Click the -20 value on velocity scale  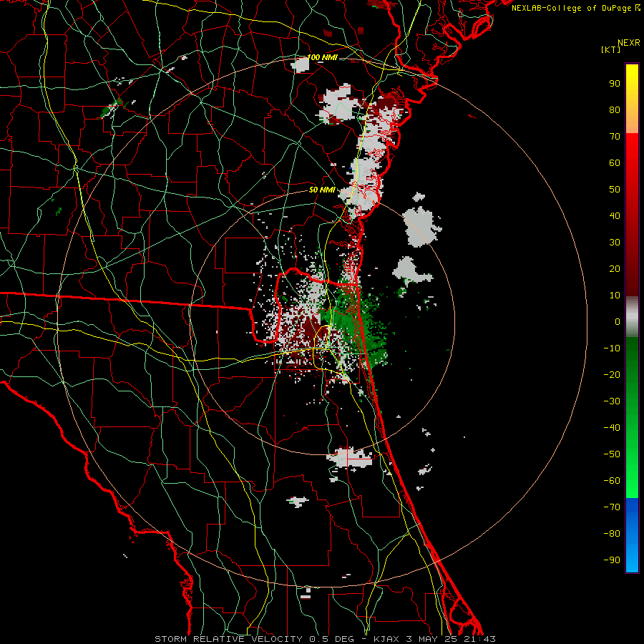coord(612,375)
